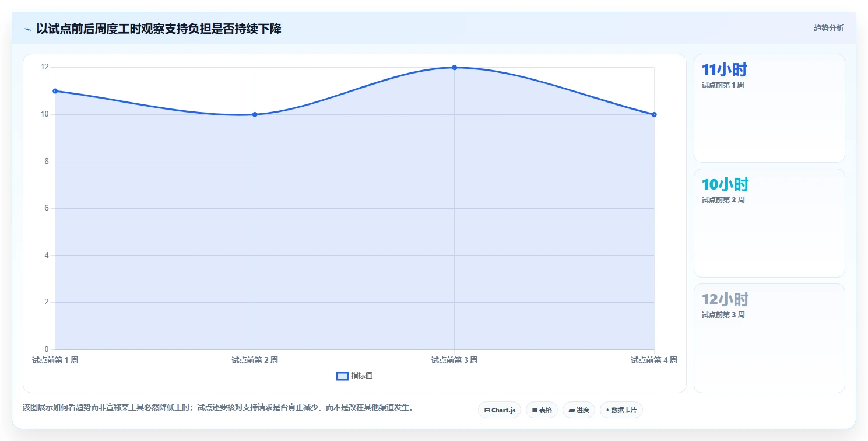Click the y-axis value 12
The image size is (868, 441).
[x=45, y=67]
